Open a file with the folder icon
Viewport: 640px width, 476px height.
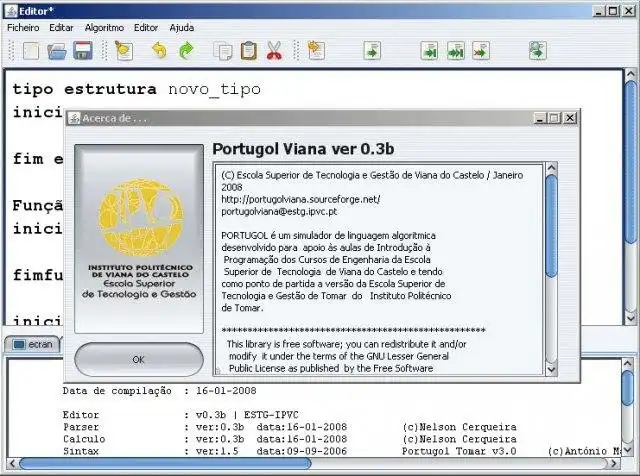point(57,51)
